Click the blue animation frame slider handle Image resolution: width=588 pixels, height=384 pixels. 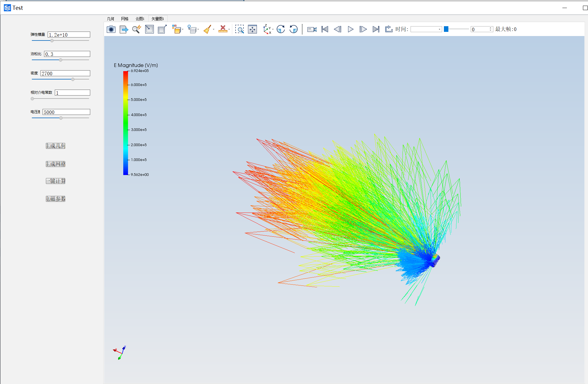point(446,29)
